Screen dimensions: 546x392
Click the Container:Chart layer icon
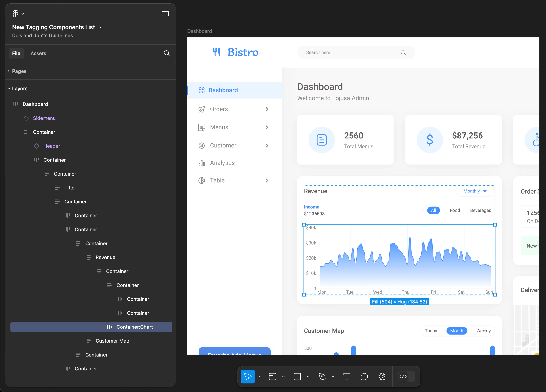[110, 327]
